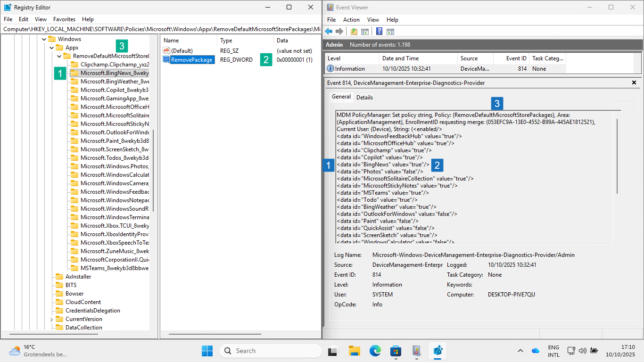Collapse the RemoveDefaultMicrosoftStorePackages key

pos(59,56)
